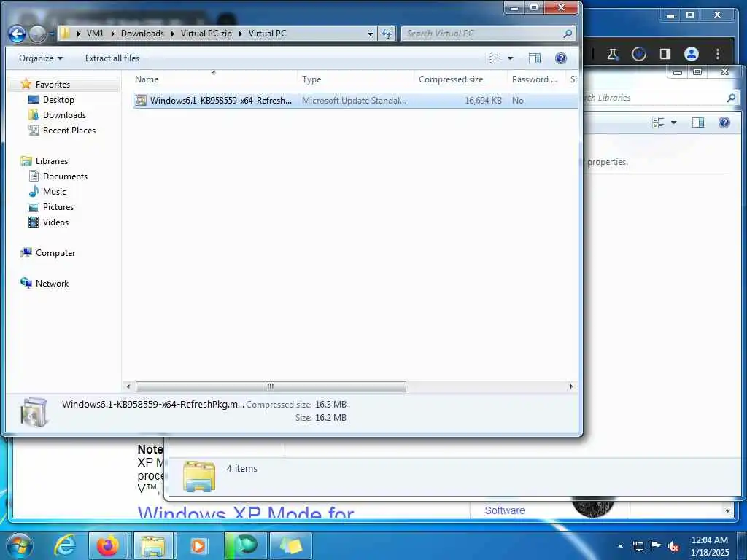Go back with the Back arrow button
The height and width of the screenshot is (560, 747).
(x=18, y=34)
